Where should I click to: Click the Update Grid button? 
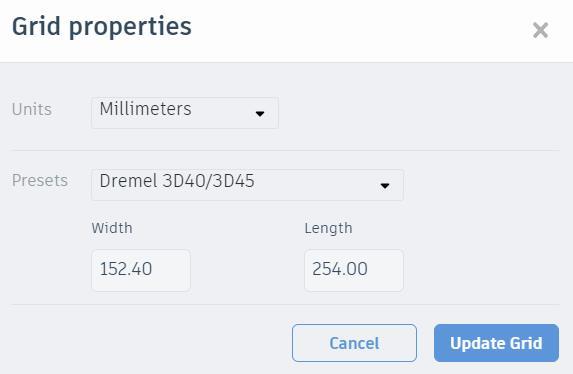click(x=496, y=343)
